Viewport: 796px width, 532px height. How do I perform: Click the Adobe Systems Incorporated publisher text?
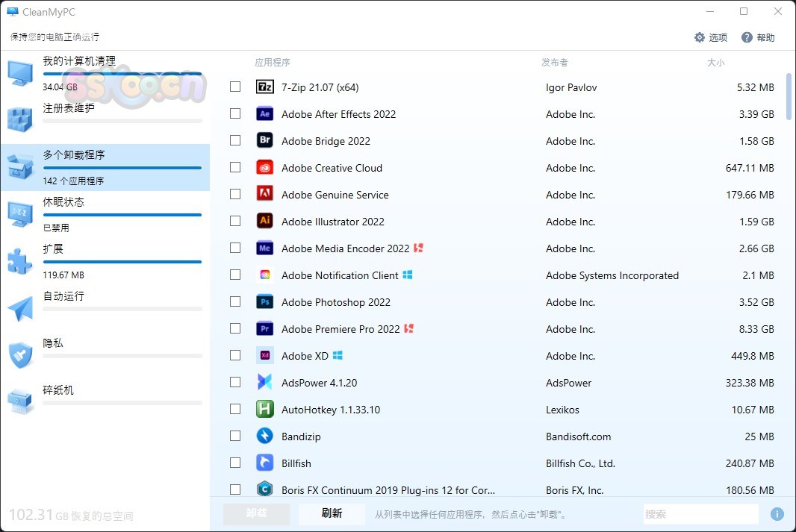tap(612, 275)
